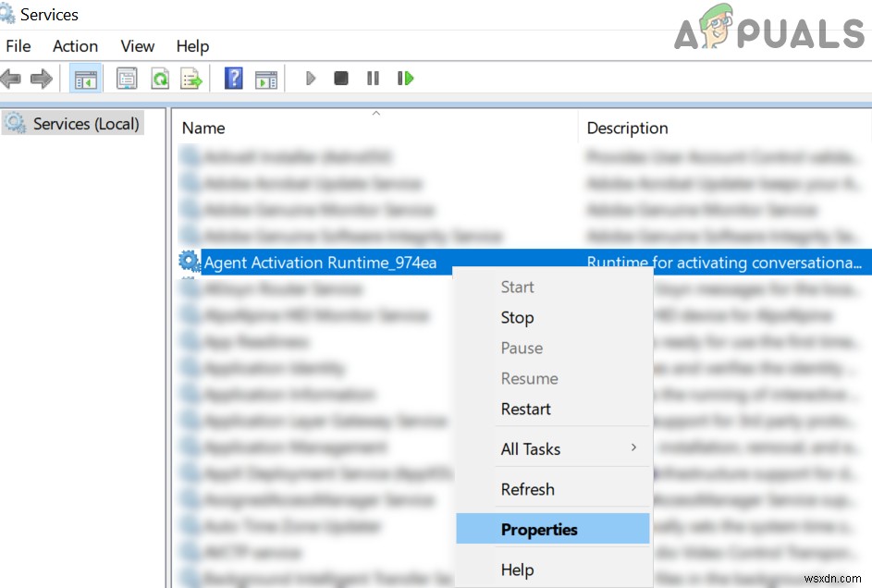Click 'Runtime for activating conversationa...' description
The width and height of the screenshot is (872, 588).
(725, 263)
